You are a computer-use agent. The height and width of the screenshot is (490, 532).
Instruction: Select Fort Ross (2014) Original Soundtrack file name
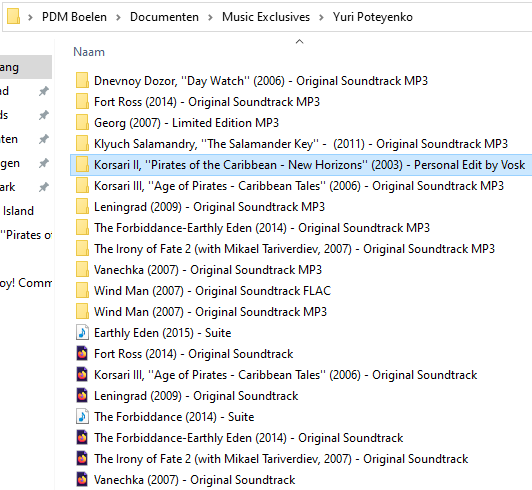click(193, 354)
